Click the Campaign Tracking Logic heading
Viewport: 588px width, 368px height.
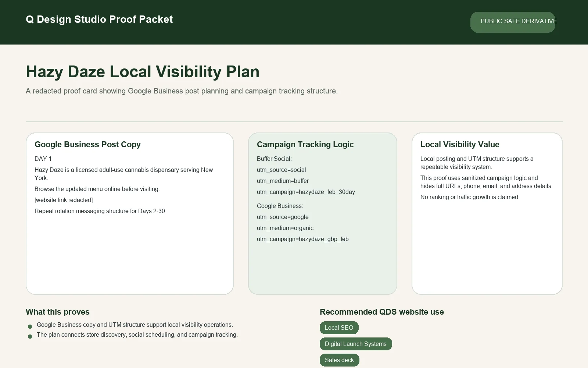point(305,144)
